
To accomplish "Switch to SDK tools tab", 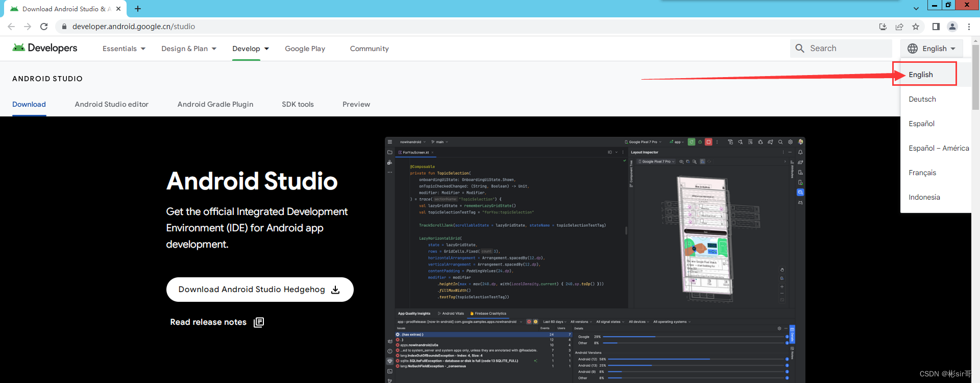I will 298,104.
